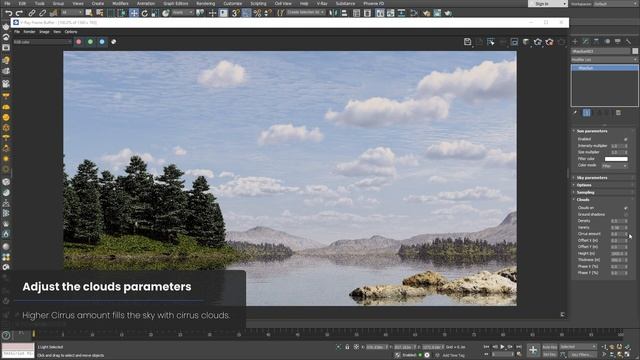Viewport: 640px width, 360px height.
Task: Toggle selection lock padlock icon
Action: coord(347,347)
